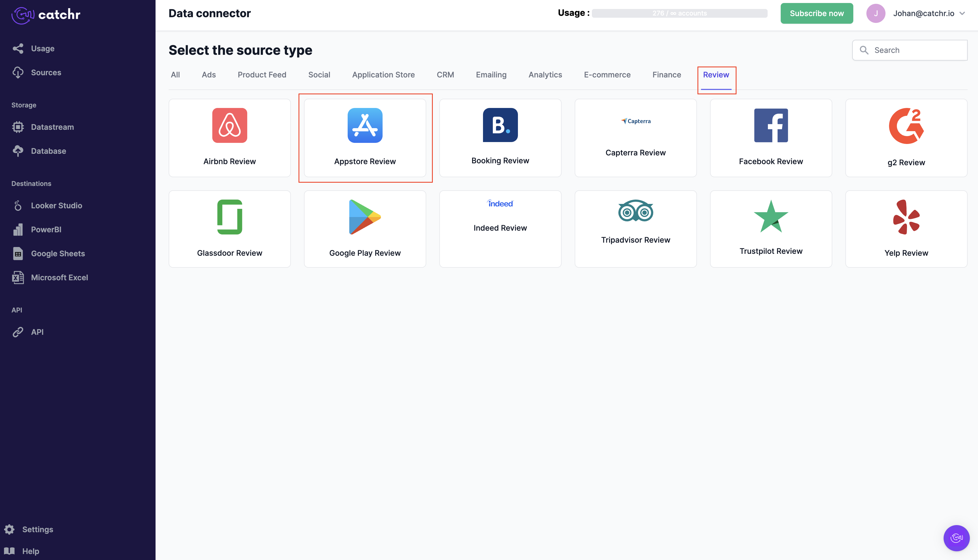The height and width of the screenshot is (560, 978).
Task: Click the search magnifier icon
Action: pyautogui.click(x=864, y=50)
